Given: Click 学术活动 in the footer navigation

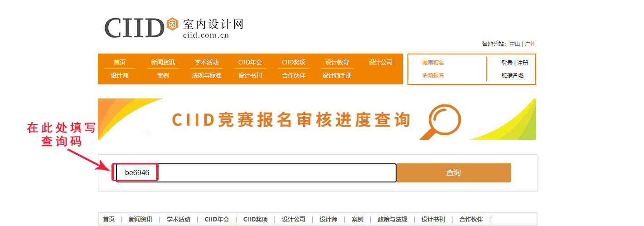Looking at the screenshot, I should coord(179,219).
